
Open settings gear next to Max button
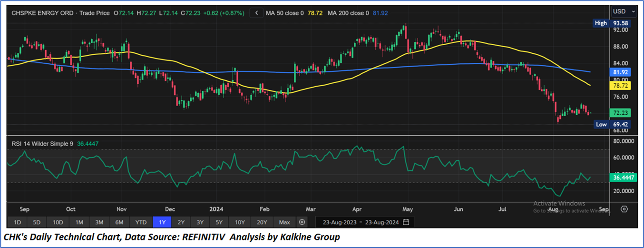tap(302, 222)
